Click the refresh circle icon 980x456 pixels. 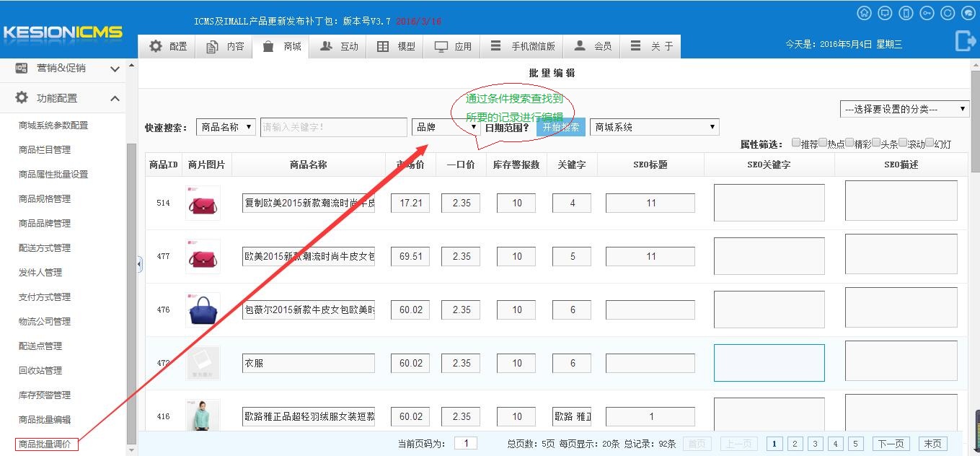click(948, 13)
